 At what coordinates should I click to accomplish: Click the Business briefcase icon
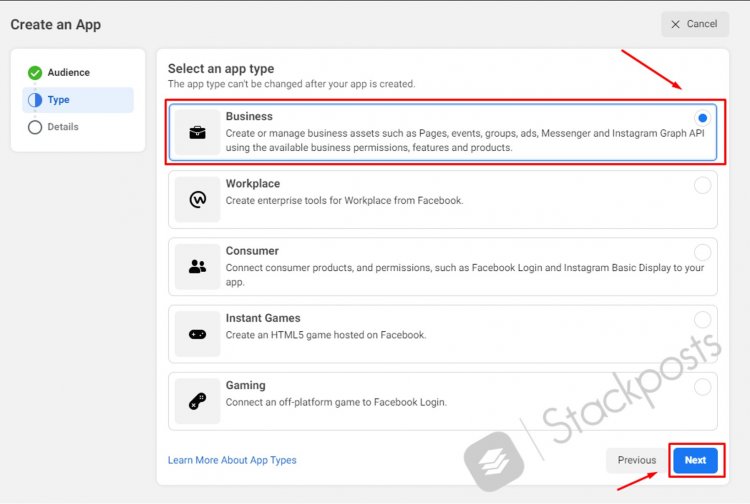coord(197,132)
